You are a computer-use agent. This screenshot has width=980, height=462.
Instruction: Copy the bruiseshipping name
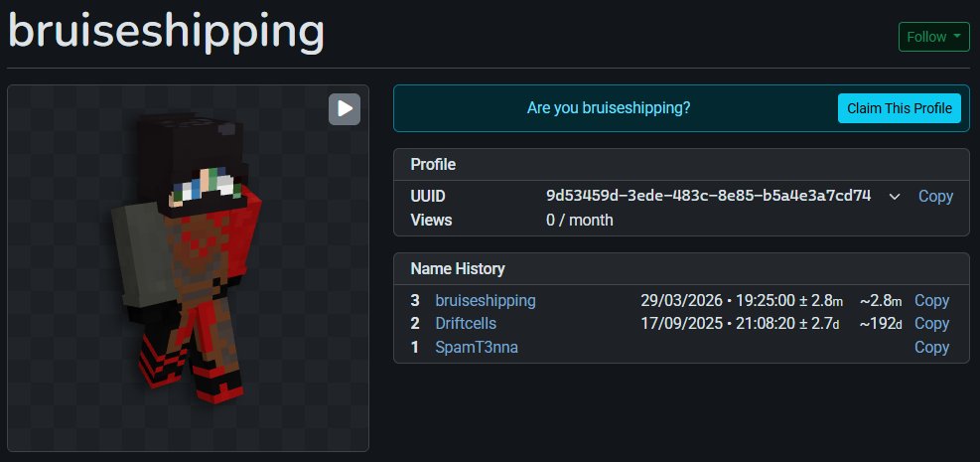(932, 301)
